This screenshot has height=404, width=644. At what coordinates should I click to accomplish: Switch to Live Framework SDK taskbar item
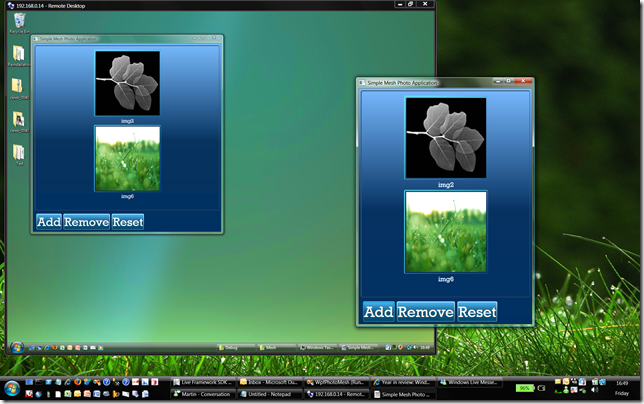(x=204, y=382)
